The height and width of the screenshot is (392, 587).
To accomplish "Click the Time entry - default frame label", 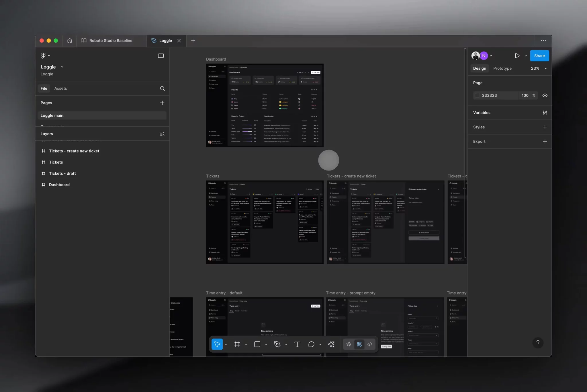I will click(224, 293).
